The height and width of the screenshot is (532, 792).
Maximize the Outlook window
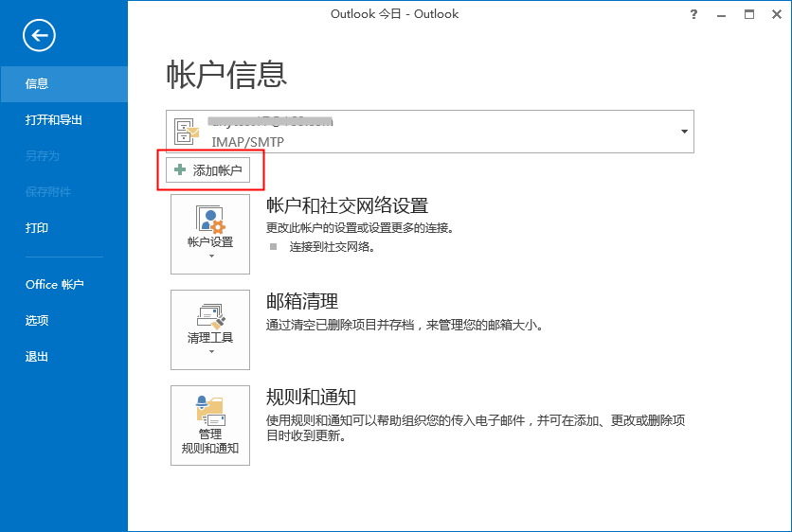[749, 14]
